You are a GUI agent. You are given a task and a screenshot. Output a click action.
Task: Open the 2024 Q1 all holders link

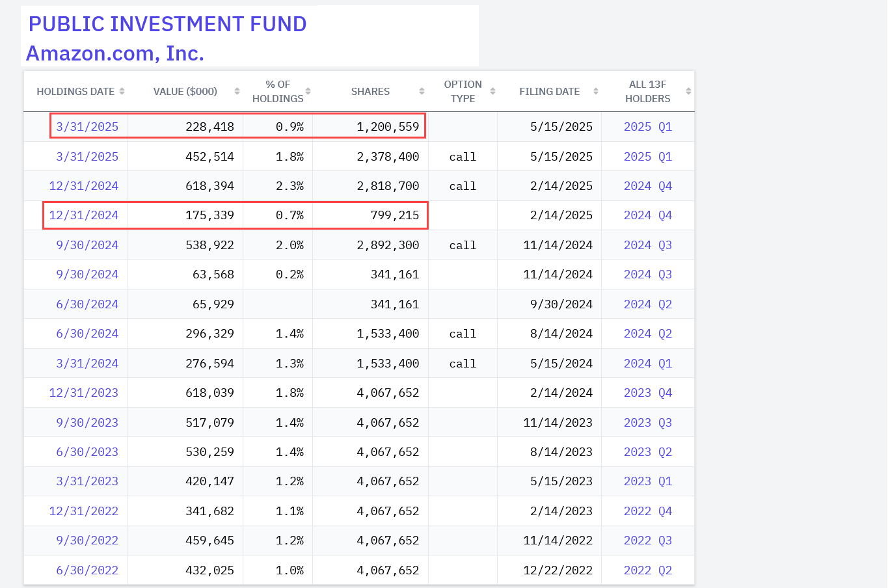[x=648, y=364]
